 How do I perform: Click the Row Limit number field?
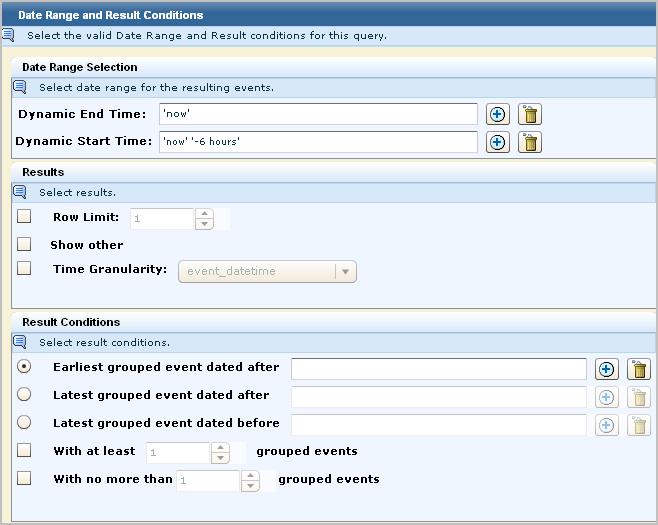[x=162, y=219]
